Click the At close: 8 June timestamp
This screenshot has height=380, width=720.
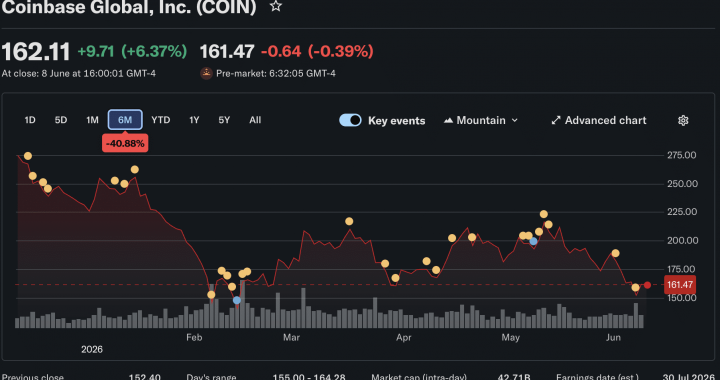pyautogui.click(x=79, y=73)
